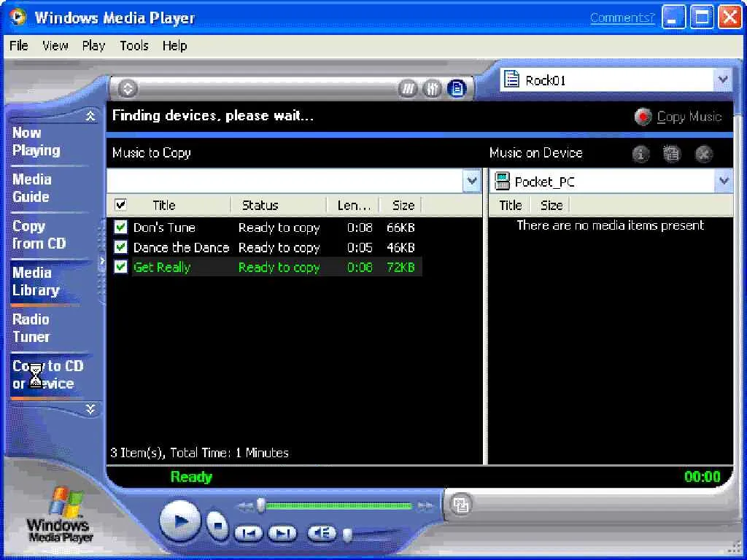Image resolution: width=747 pixels, height=560 pixels.
Task: Open the Tools menu
Action: (134, 46)
